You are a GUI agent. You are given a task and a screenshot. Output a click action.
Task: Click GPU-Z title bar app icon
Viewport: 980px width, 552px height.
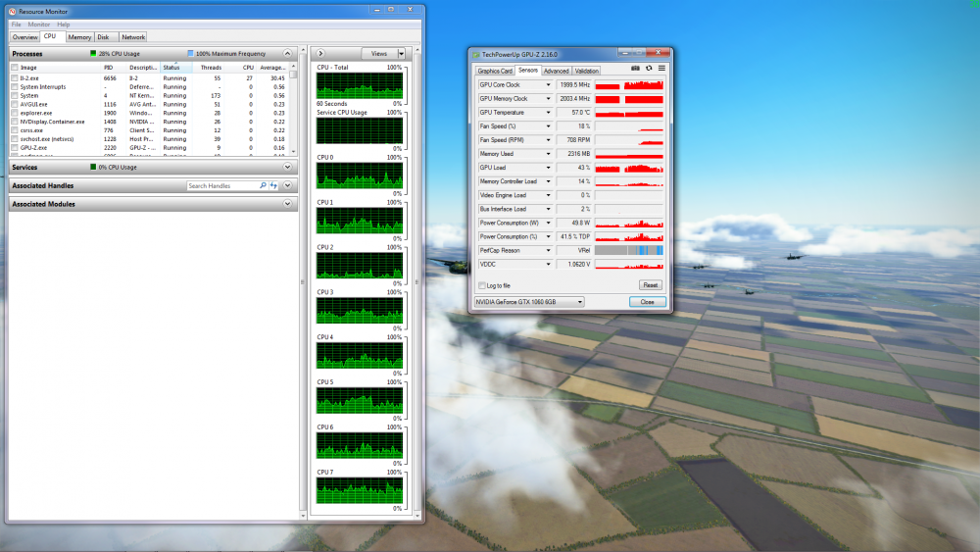pyautogui.click(x=476, y=54)
